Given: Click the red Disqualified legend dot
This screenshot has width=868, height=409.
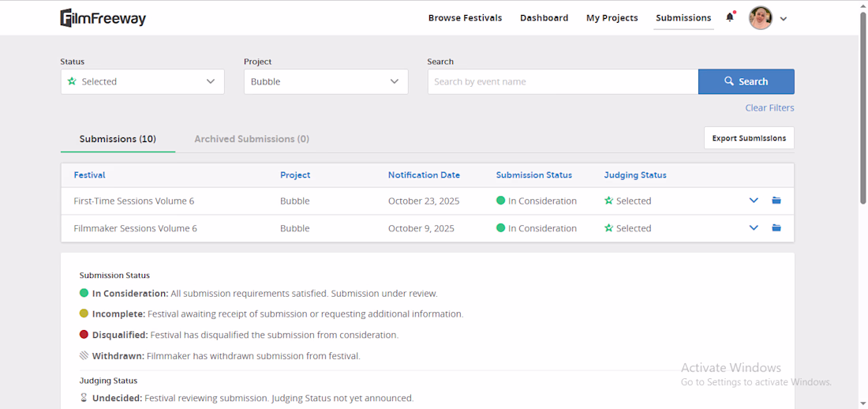Looking at the screenshot, I should point(84,335).
